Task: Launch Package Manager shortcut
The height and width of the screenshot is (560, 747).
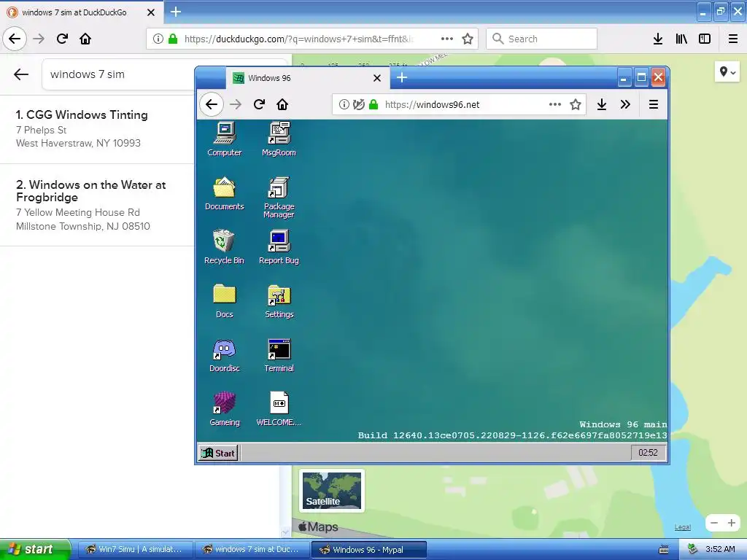Action: point(279,197)
